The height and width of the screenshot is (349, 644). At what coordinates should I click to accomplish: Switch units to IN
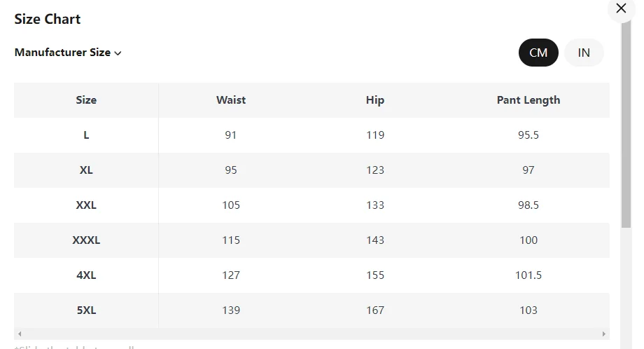(x=584, y=53)
